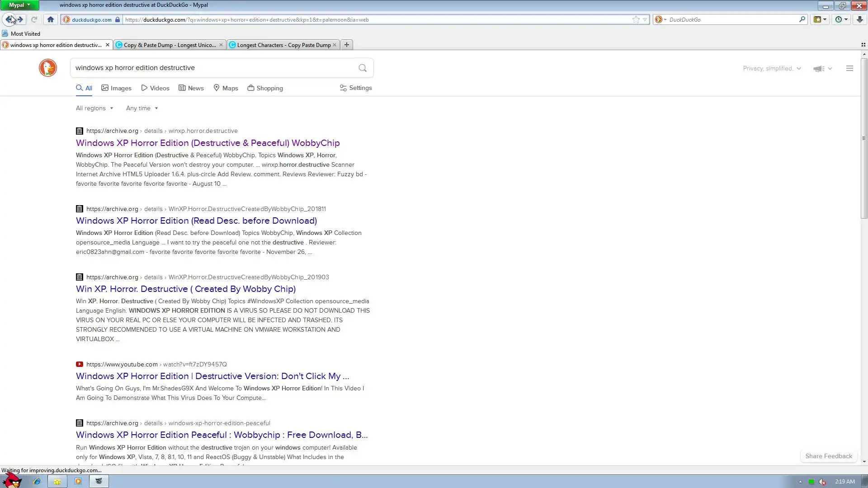Open the All regions dropdown

pyautogui.click(x=94, y=108)
